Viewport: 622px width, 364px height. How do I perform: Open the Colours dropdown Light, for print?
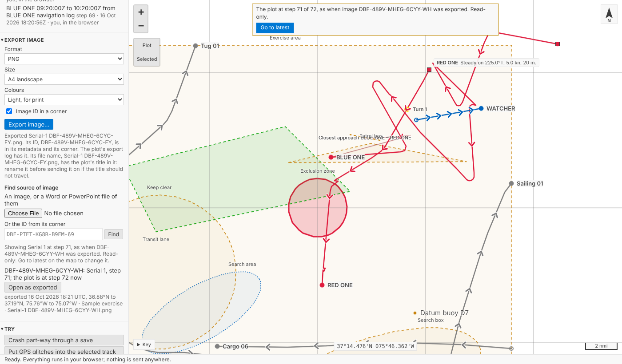(x=64, y=99)
